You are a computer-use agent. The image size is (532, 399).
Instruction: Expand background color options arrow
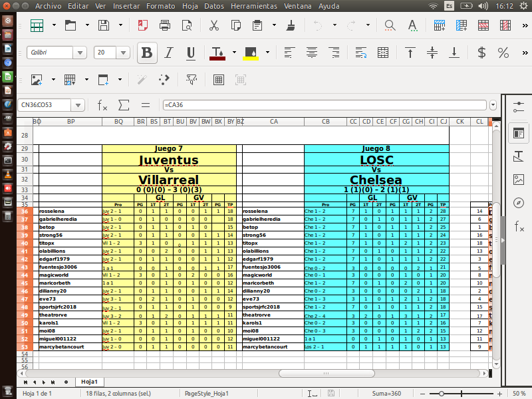click(267, 53)
